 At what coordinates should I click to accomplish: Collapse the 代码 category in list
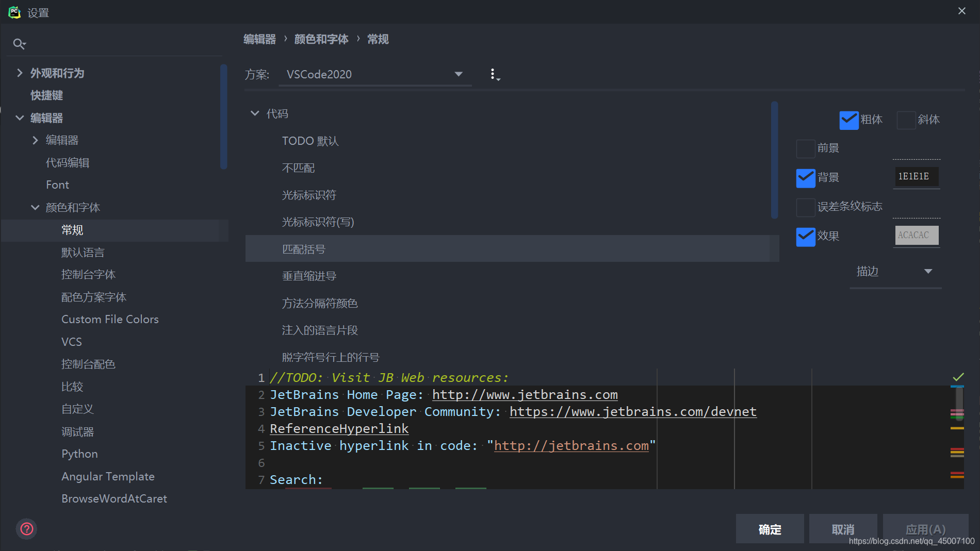tap(255, 113)
